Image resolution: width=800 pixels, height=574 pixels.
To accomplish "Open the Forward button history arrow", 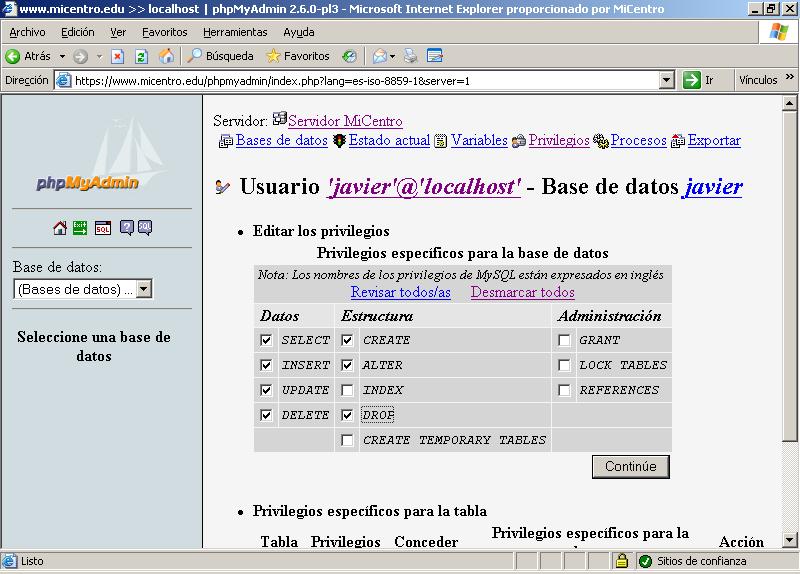I will click(99, 56).
